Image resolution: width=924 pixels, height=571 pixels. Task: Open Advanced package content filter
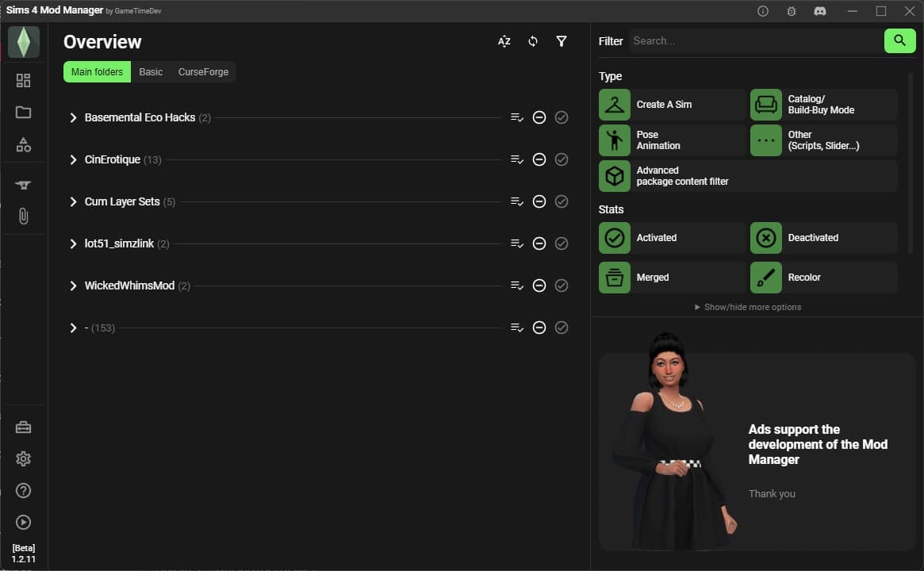pyautogui.click(x=748, y=175)
